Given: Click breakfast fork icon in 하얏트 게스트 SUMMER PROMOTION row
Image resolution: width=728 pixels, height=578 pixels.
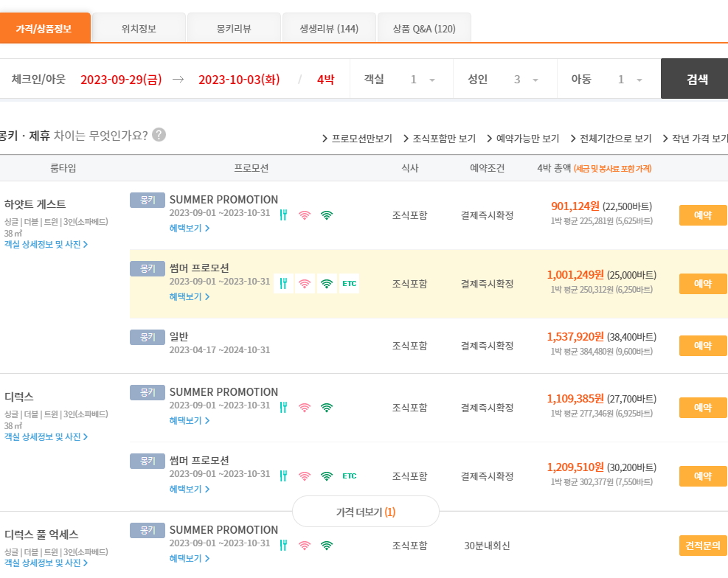Looking at the screenshot, I should click(284, 215).
